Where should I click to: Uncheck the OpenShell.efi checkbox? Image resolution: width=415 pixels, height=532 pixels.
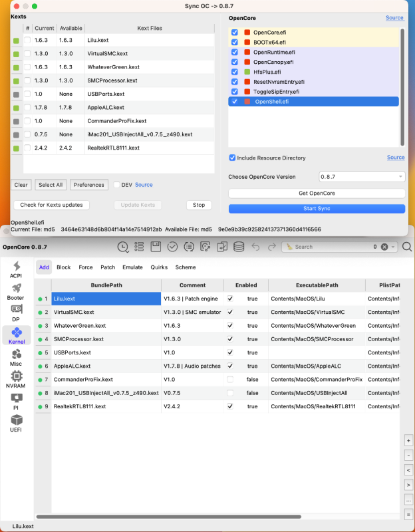[235, 102]
